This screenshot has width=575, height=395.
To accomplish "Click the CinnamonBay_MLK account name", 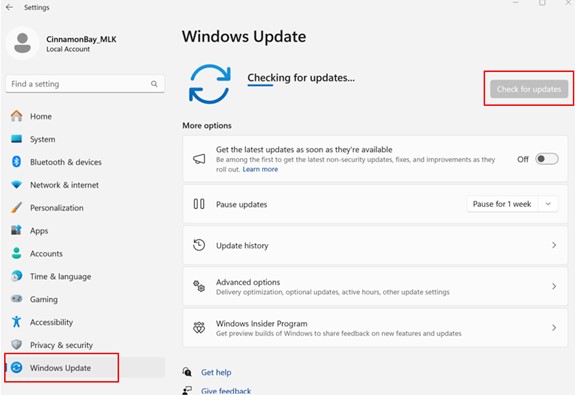I will click(x=81, y=39).
